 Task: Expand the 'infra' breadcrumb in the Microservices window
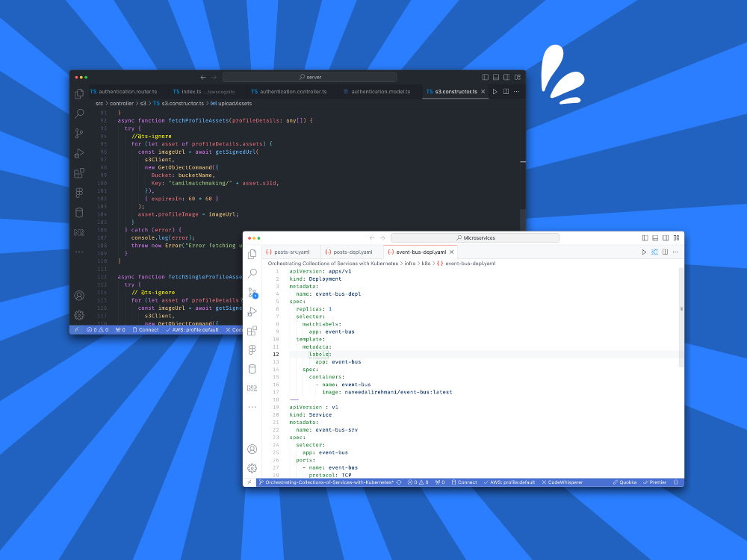(409, 264)
